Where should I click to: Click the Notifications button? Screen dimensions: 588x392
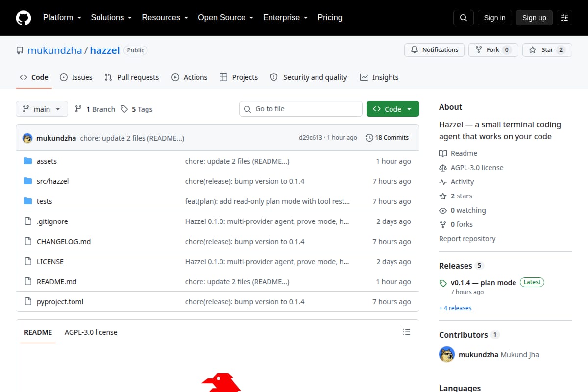pyautogui.click(x=434, y=50)
